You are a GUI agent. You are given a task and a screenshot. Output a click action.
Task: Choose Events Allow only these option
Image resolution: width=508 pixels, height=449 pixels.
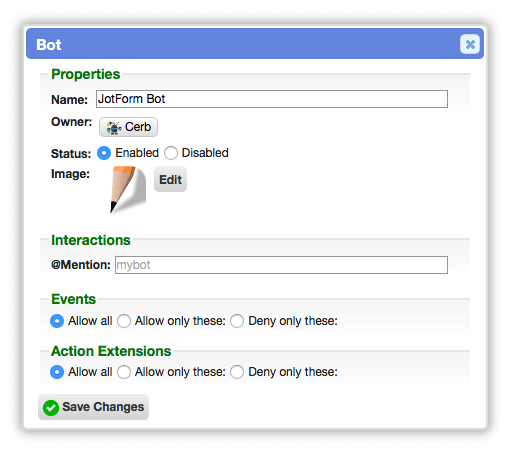click(124, 321)
